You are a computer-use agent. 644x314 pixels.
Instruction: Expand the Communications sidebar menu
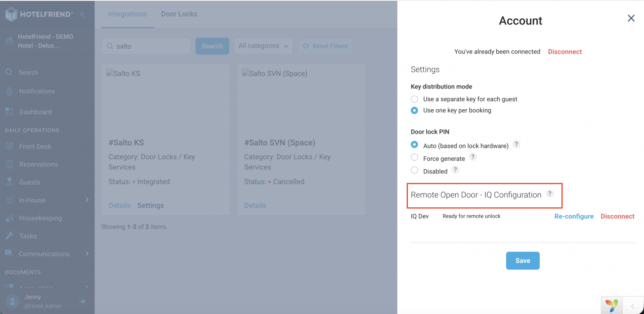click(47, 254)
